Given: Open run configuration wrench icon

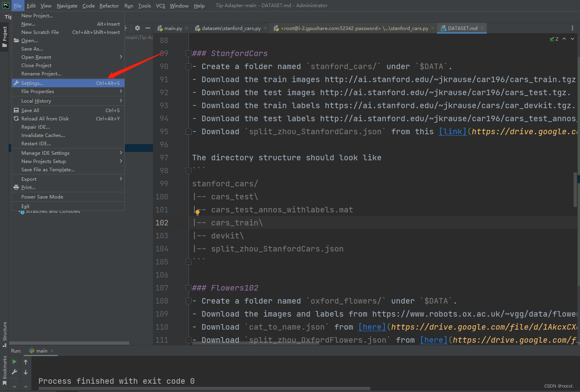Looking at the screenshot, I should (15, 372).
